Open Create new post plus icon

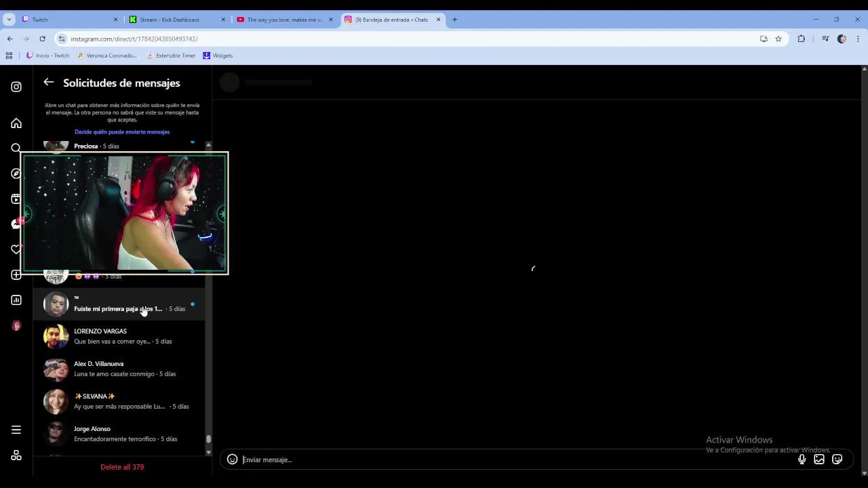pos(16,274)
